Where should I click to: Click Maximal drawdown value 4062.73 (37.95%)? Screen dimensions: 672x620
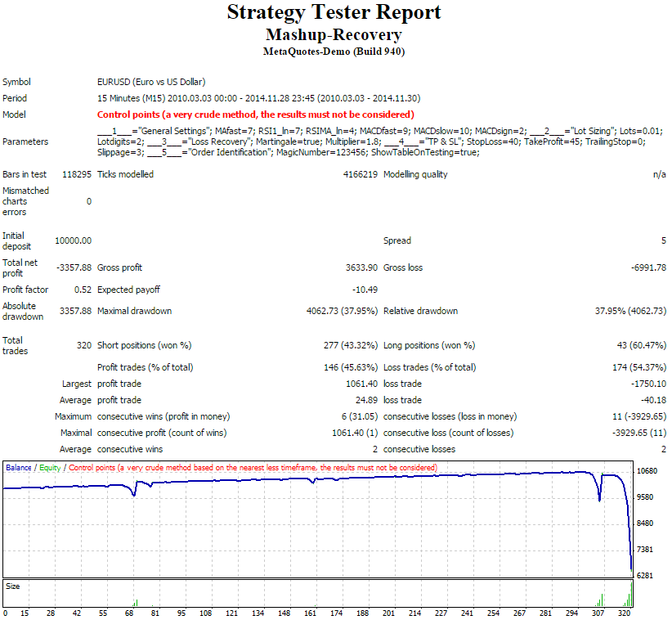tap(342, 311)
